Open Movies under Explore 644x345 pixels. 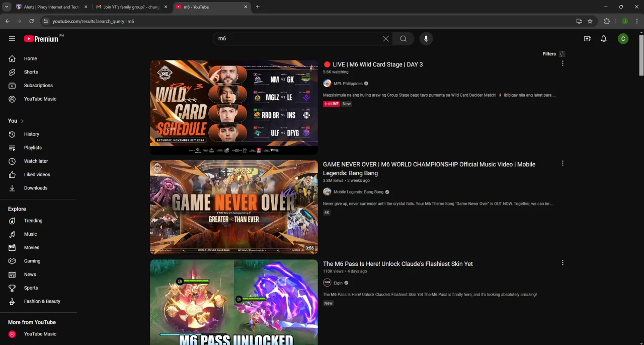click(x=40, y=248)
